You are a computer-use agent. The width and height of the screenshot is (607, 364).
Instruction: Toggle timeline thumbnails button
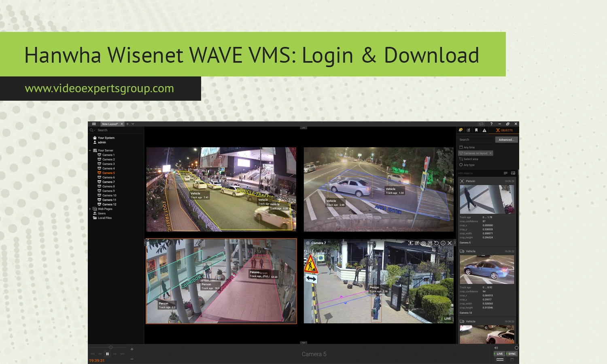(500, 360)
